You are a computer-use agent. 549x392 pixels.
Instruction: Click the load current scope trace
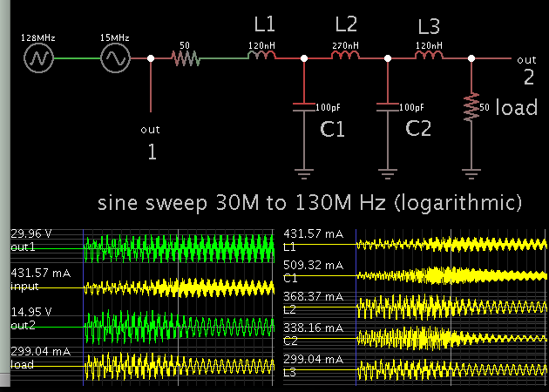click(179, 366)
